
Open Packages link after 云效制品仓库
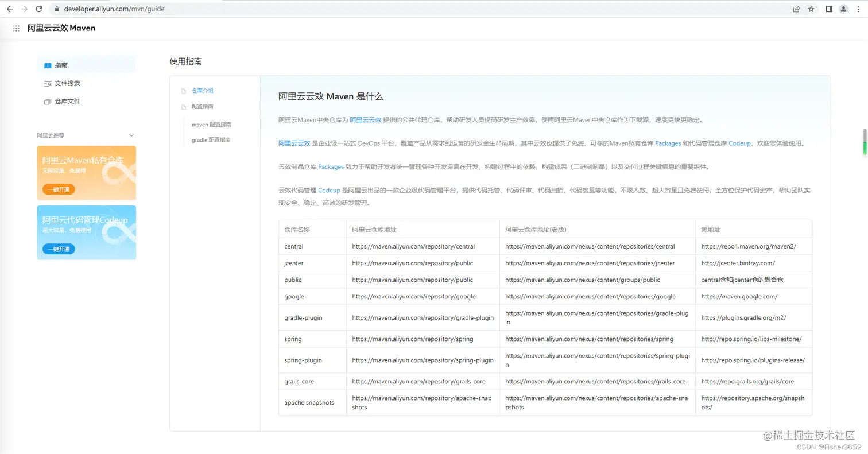331,167
